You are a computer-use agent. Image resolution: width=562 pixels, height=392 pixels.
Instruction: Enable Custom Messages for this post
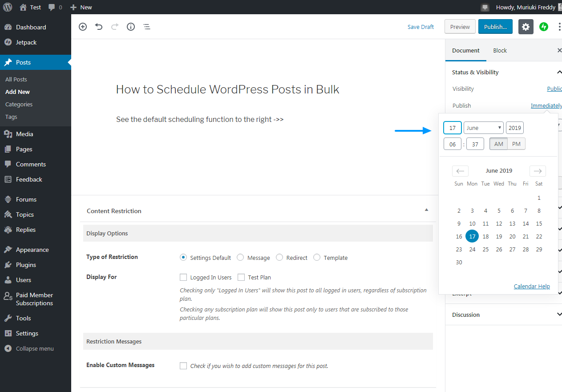coord(183,365)
